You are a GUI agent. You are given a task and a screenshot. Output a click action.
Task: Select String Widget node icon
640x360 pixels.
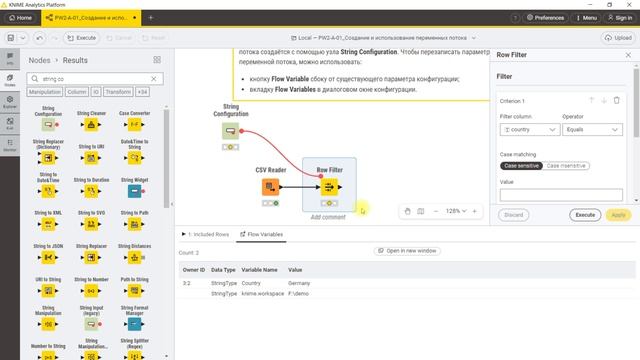134,191
